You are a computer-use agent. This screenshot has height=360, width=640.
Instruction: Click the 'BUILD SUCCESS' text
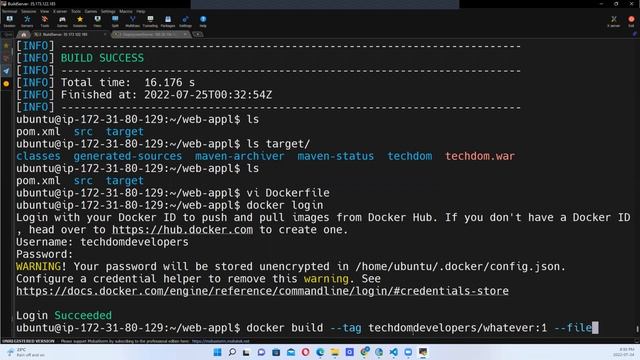point(102,58)
